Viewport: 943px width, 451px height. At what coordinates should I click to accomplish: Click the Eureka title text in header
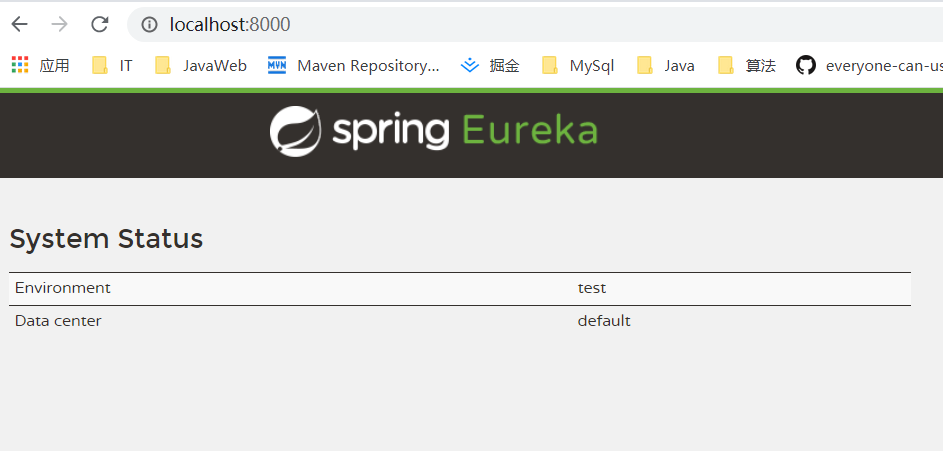click(530, 131)
